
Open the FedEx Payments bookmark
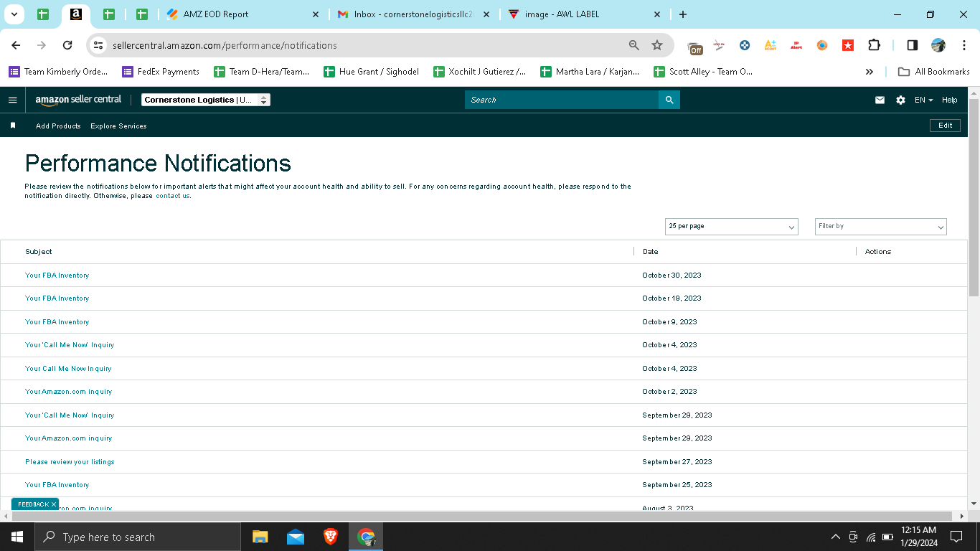(161, 72)
